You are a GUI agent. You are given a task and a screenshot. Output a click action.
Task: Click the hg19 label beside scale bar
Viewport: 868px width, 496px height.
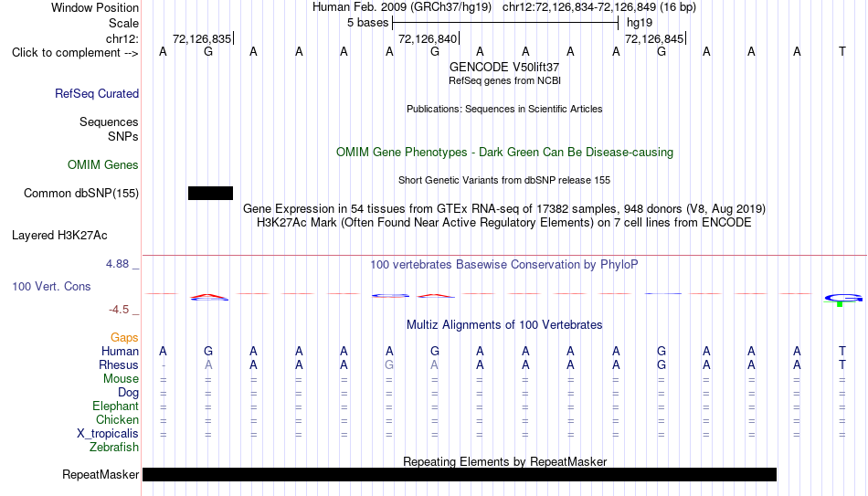tap(640, 23)
